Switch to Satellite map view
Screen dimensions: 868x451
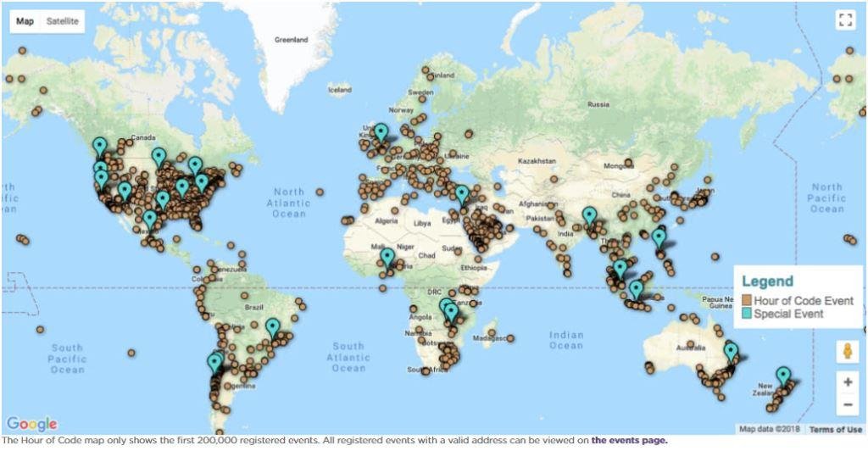(x=61, y=21)
